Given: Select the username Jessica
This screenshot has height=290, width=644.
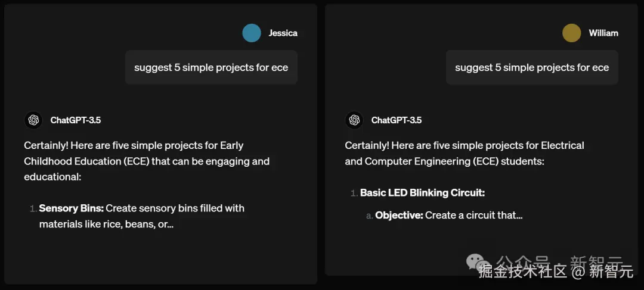Looking at the screenshot, I should (283, 33).
